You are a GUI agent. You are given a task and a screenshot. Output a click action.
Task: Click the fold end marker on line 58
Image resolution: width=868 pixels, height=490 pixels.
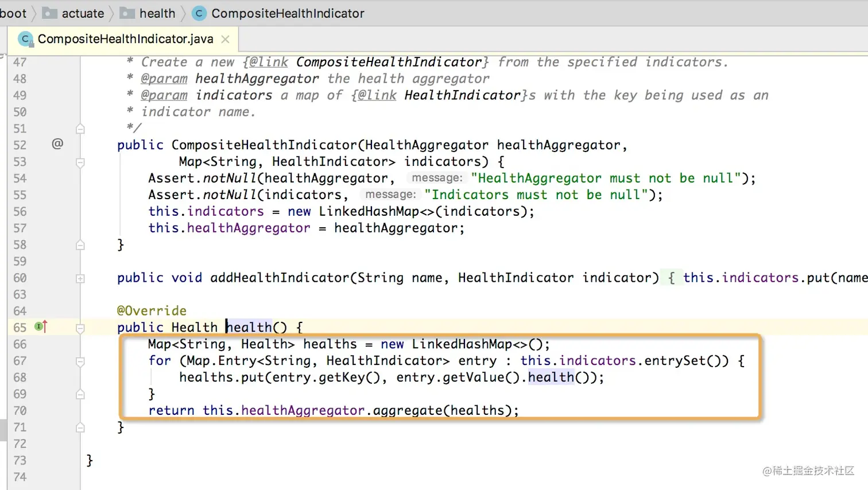pos(80,246)
